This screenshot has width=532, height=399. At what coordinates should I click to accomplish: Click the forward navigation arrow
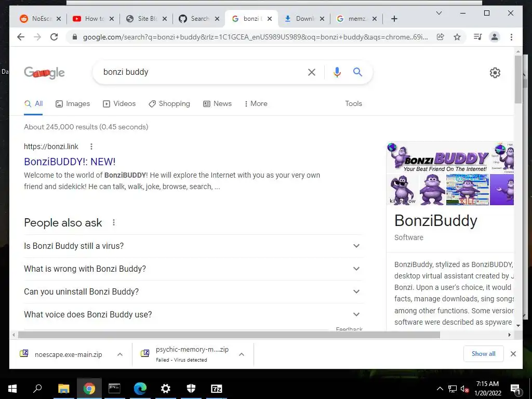[37, 37]
